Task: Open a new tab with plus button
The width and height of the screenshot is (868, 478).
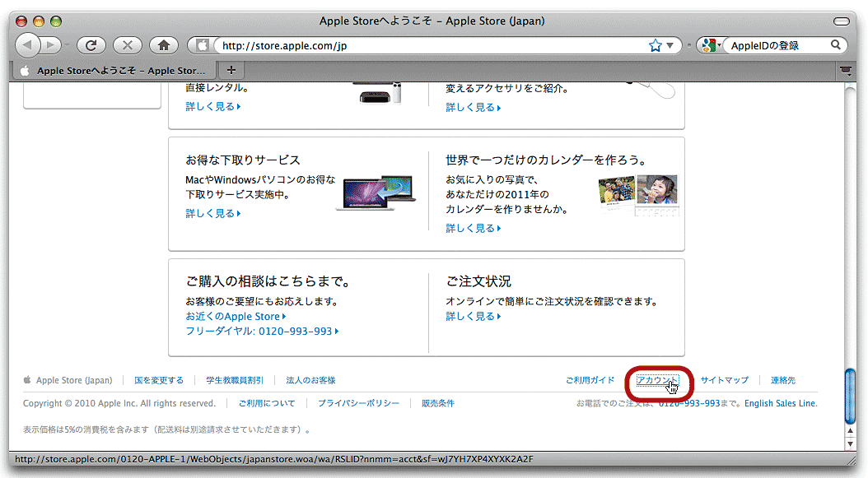Action: point(231,70)
